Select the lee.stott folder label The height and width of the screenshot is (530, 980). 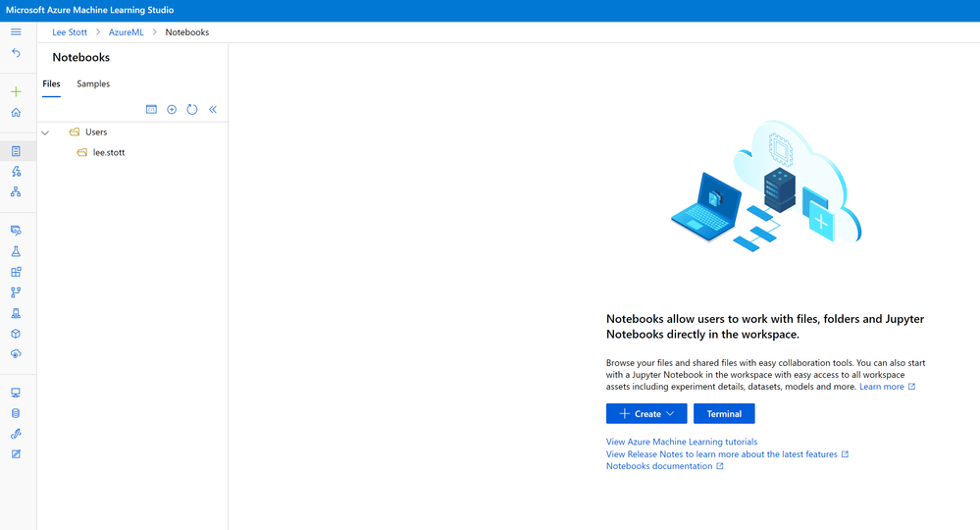pos(109,152)
